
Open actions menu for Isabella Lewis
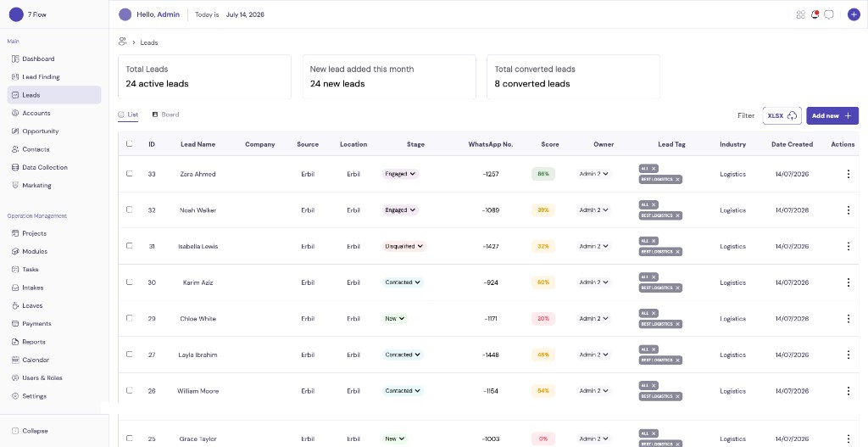tap(848, 246)
